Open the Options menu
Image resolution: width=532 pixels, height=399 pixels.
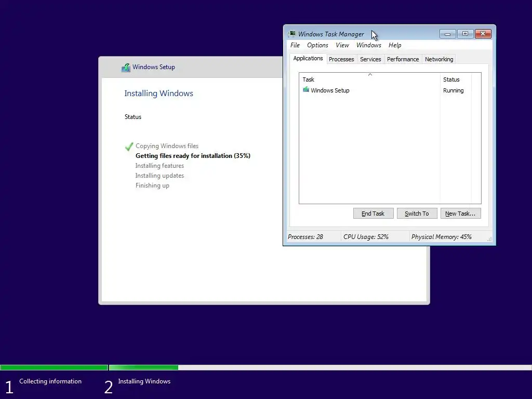tap(317, 45)
